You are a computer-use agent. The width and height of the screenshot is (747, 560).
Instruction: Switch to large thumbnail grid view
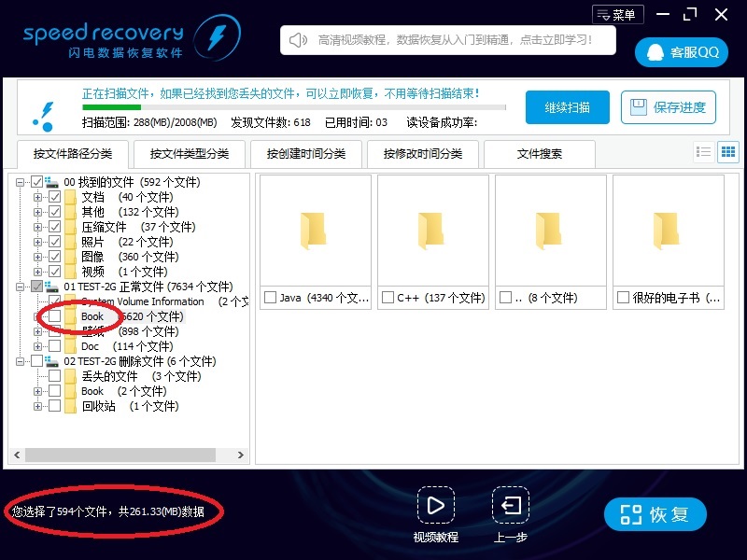coord(727,152)
